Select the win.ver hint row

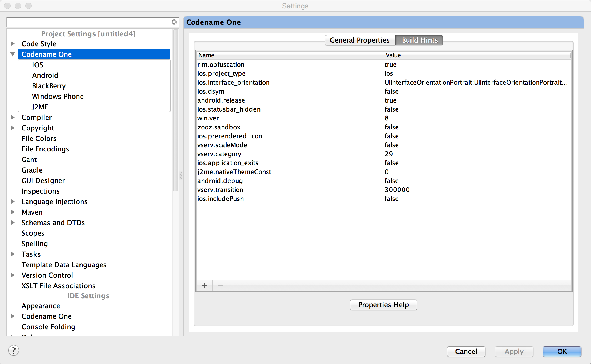click(x=384, y=118)
